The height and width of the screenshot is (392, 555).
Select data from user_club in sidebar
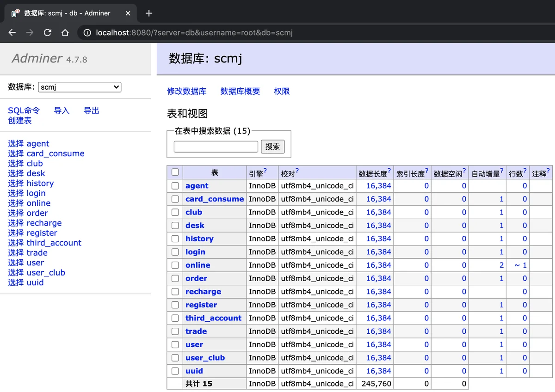[16, 273]
